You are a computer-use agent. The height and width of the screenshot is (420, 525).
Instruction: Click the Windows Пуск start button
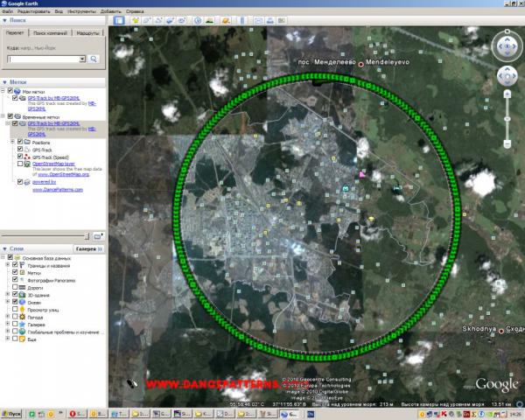11,414
